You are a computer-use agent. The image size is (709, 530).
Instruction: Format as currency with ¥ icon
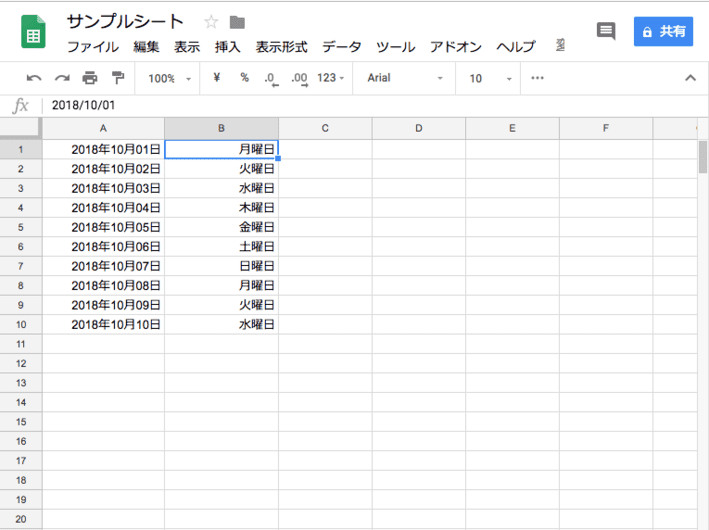coord(217,78)
